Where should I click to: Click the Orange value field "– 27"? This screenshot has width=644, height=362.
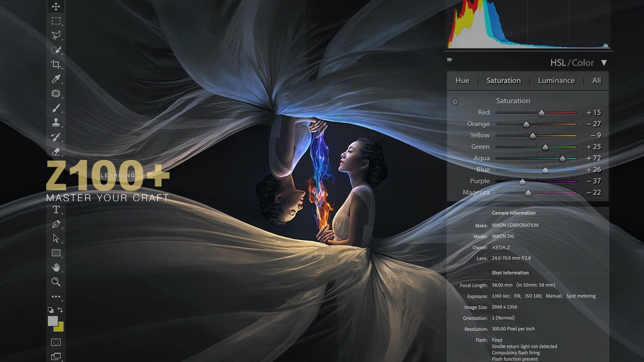coord(594,124)
